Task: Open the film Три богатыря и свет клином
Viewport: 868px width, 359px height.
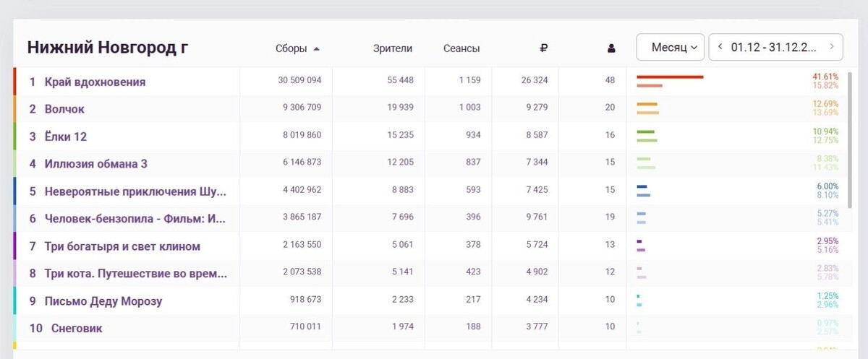Action: (x=122, y=246)
